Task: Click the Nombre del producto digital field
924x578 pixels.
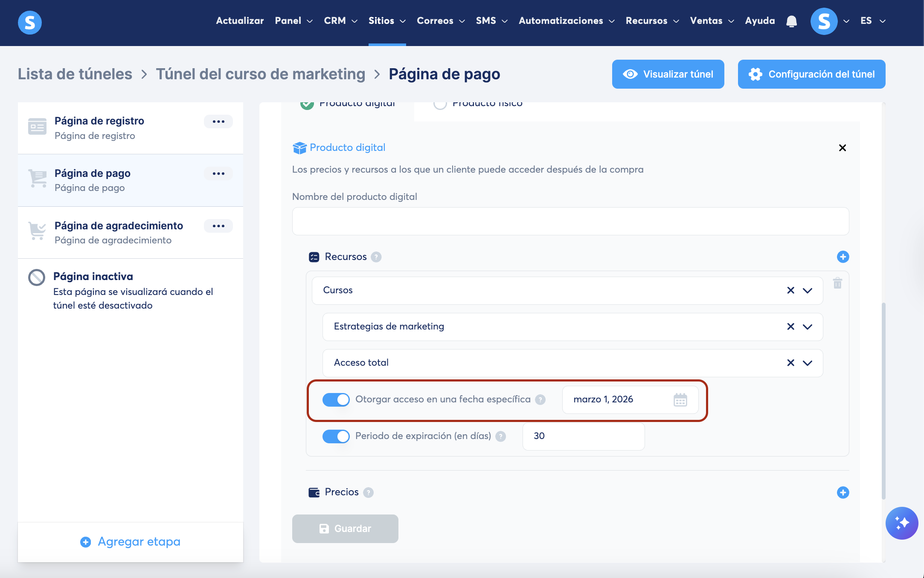Action: tap(570, 221)
